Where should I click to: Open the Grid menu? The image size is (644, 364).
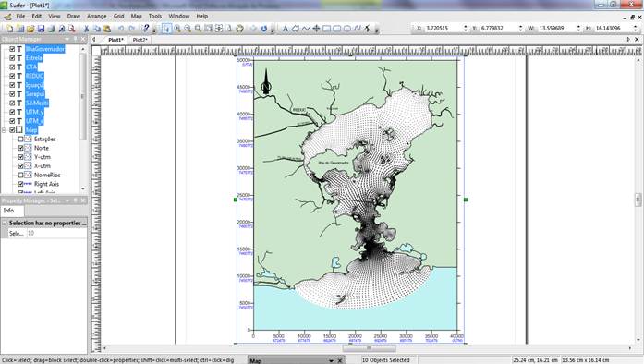click(x=118, y=16)
